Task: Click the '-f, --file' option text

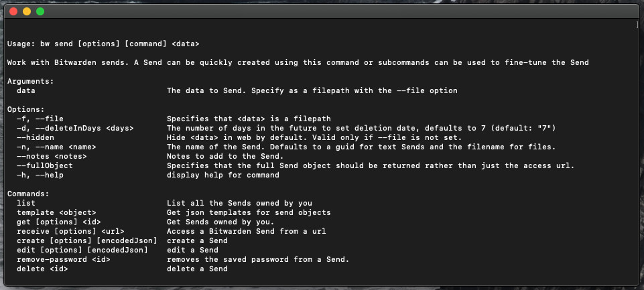Action: (x=40, y=119)
